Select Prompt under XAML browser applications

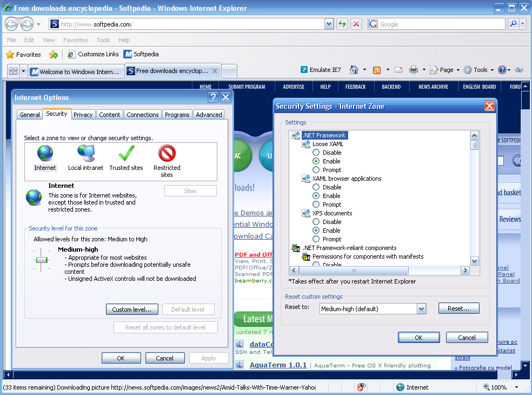316,205
